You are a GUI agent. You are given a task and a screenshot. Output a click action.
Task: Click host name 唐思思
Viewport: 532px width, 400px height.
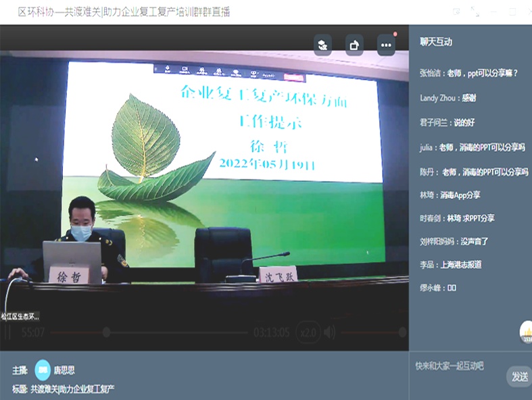click(64, 370)
